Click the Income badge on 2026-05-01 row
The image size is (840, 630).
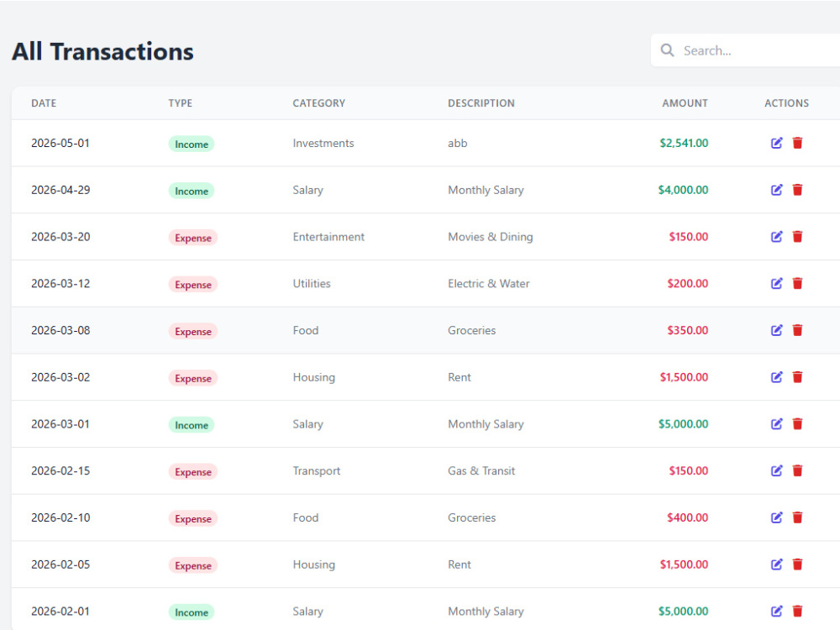[192, 144]
